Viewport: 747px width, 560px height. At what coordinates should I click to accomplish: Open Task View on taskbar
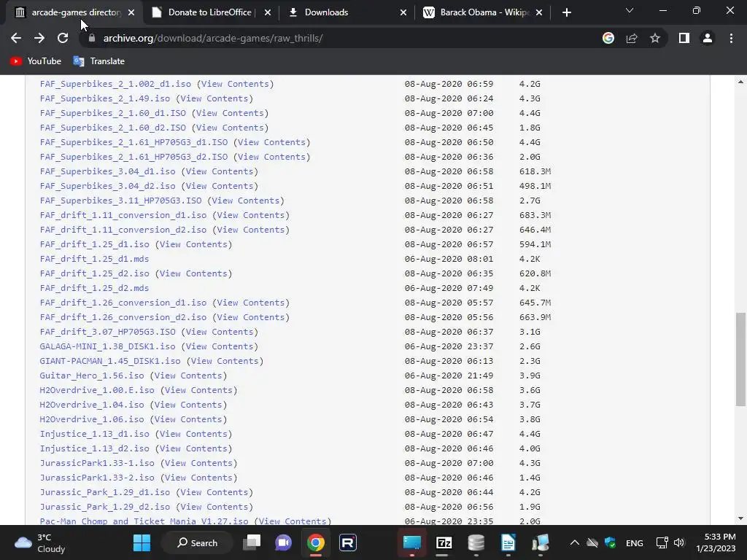252,542
